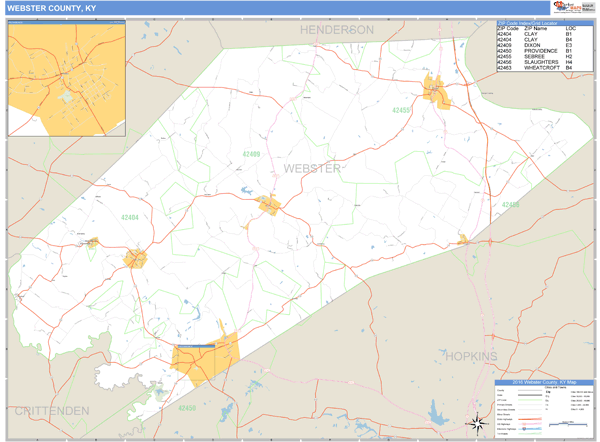Click the CRITTENDEN county label
600x442 pixels.
pos(52,411)
